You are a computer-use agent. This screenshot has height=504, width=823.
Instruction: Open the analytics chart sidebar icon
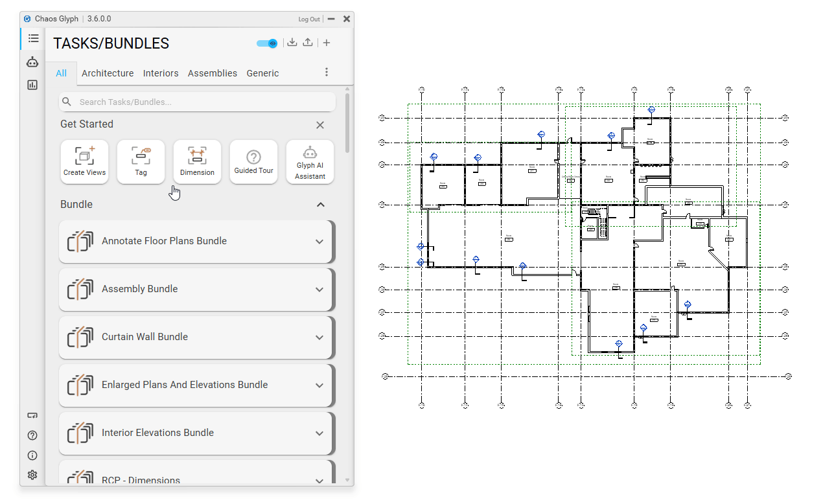(x=32, y=85)
